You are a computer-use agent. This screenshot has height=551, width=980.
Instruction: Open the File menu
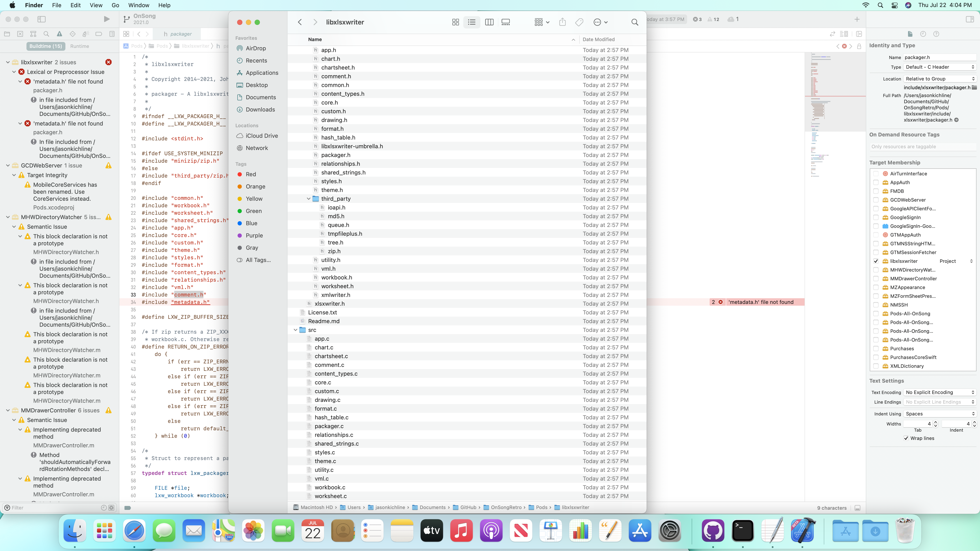click(56, 5)
